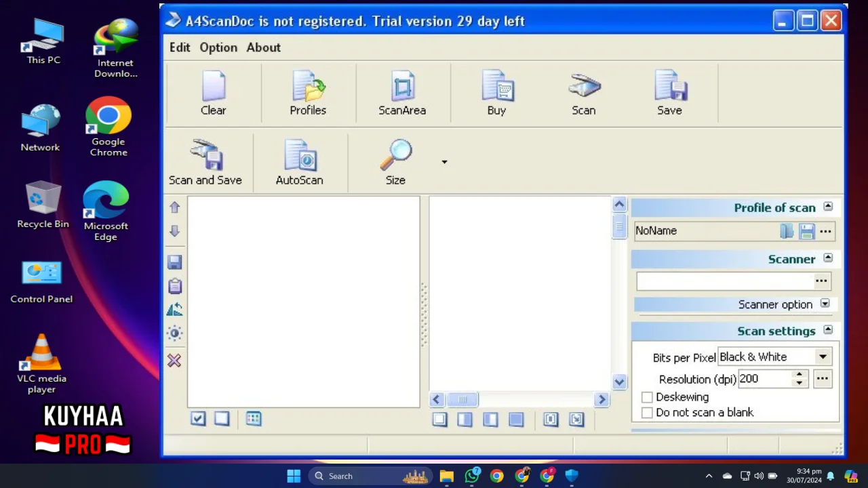Click the Size magnifier icon
868x488 pixels.
[x=395, y=155]
